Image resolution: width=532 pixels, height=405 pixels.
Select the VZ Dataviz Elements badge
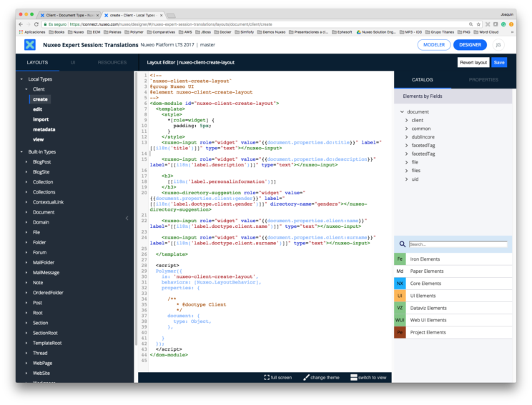click(x=400, y=308)
